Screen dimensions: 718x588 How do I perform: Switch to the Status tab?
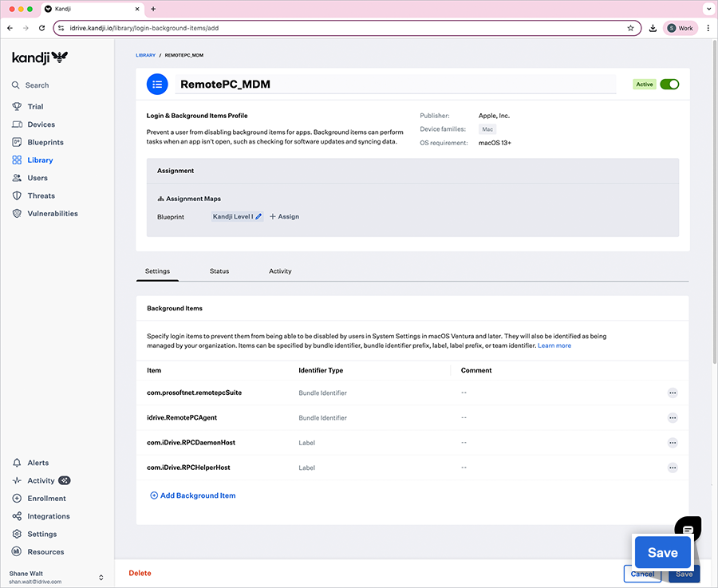coord(219,271)
